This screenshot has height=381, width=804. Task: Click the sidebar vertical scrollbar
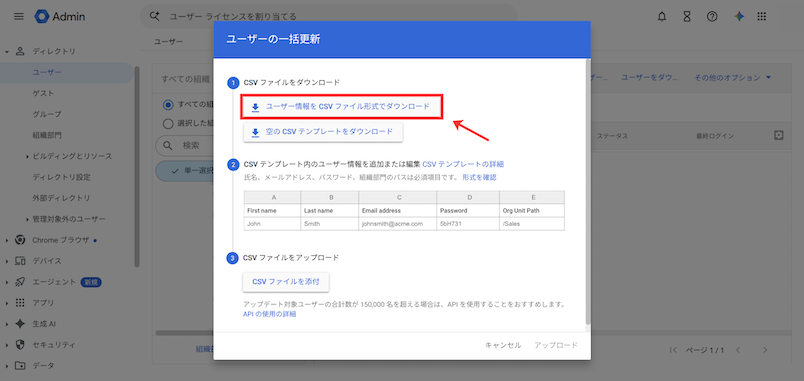137,167
